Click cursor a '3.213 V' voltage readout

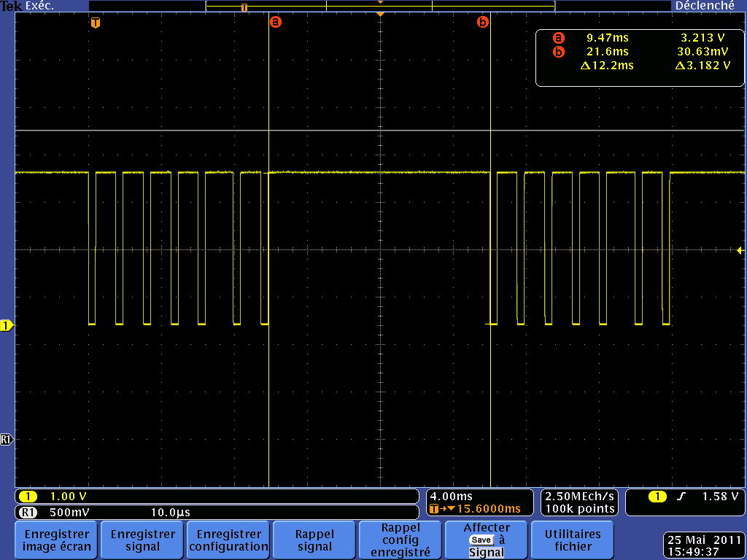tap(703, 38)
